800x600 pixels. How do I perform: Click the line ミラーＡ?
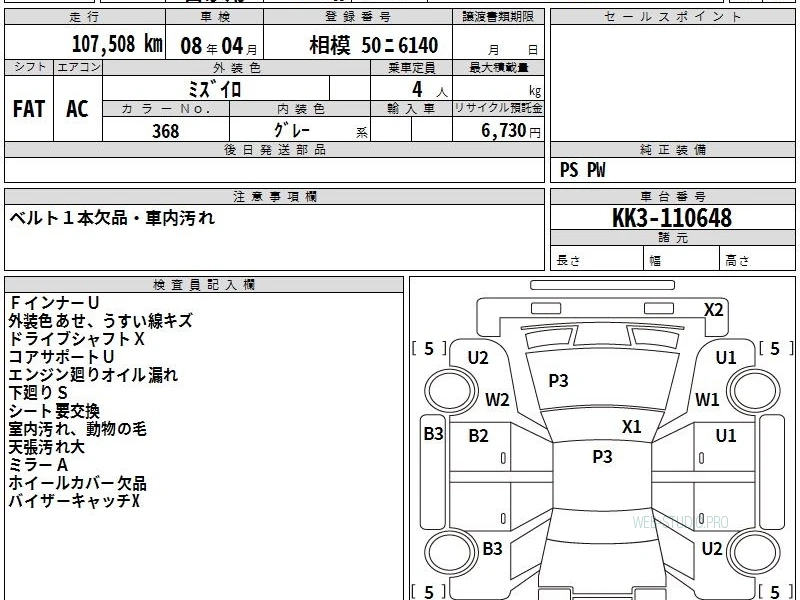tap(38, 465)
